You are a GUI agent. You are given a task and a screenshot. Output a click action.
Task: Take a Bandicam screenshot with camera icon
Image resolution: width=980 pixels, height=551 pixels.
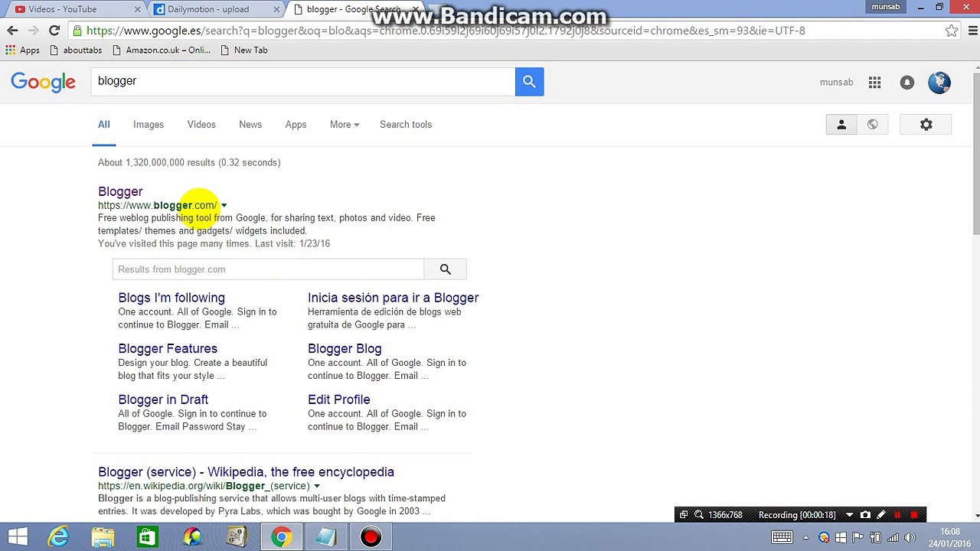865,515
